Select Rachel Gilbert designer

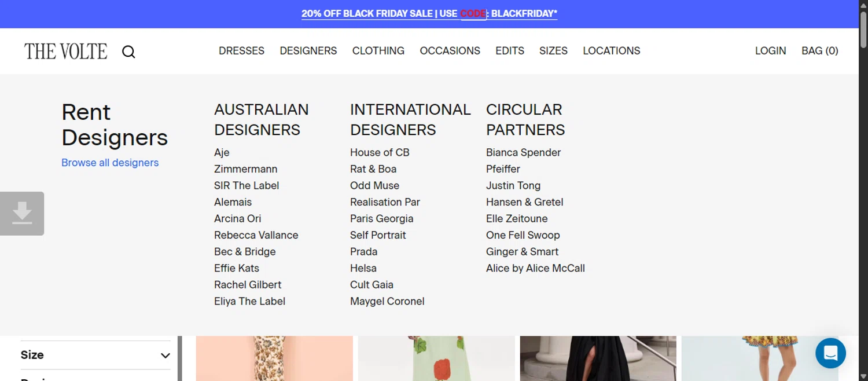coord(248,284)
